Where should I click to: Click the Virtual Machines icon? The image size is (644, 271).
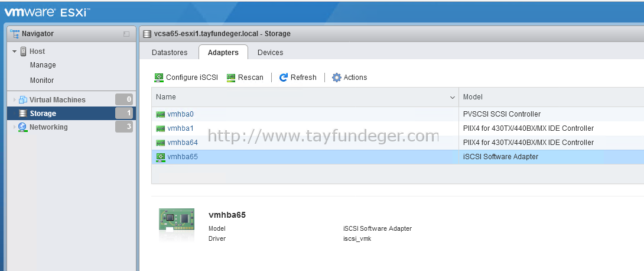[x=23, y=99]
